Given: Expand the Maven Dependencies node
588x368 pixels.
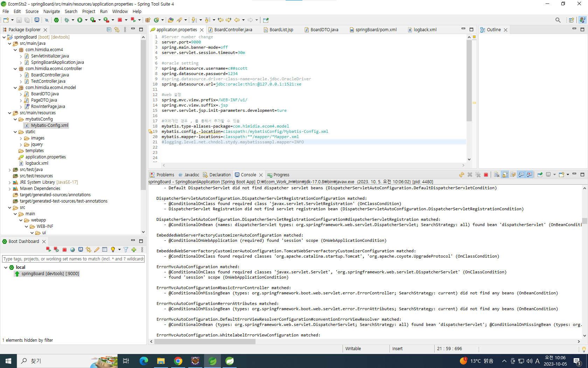Looking at the screenshot, I should 9,189.
